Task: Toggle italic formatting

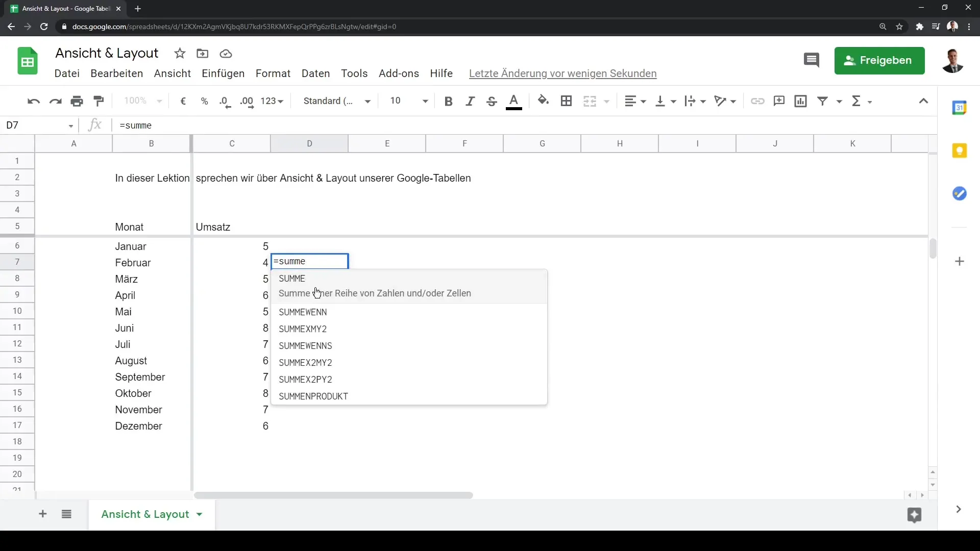Action: click(x=470, y=101)
